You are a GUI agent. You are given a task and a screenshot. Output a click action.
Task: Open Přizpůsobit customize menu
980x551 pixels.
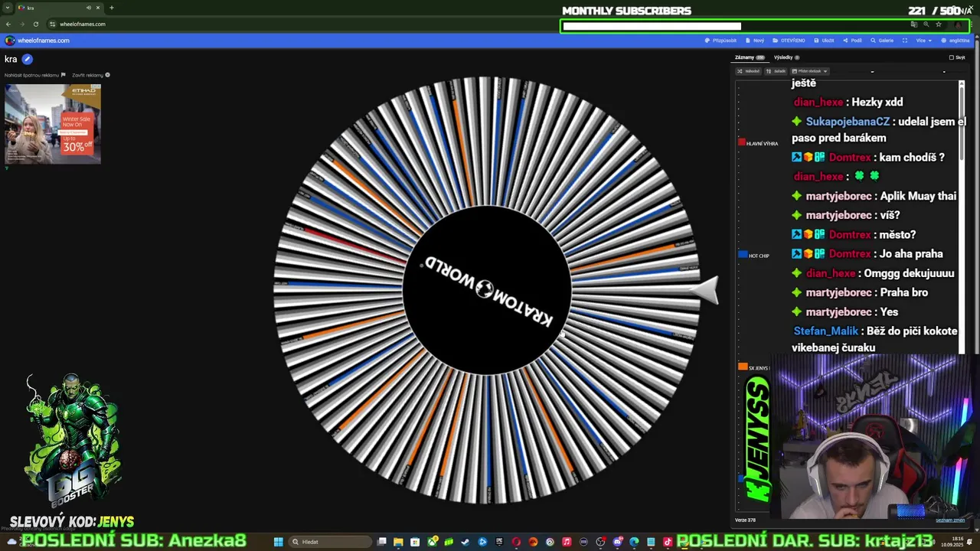tap(720, 41)
